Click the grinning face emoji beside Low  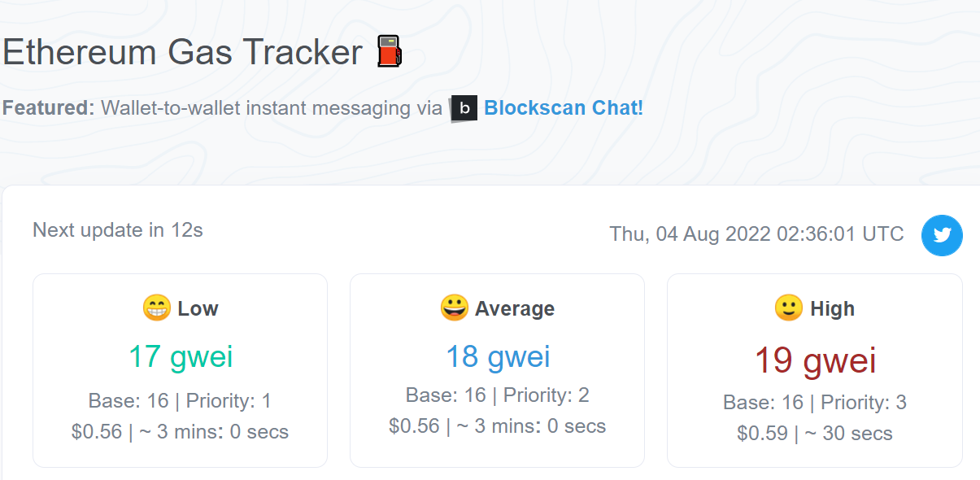click(x=156, y=308)
